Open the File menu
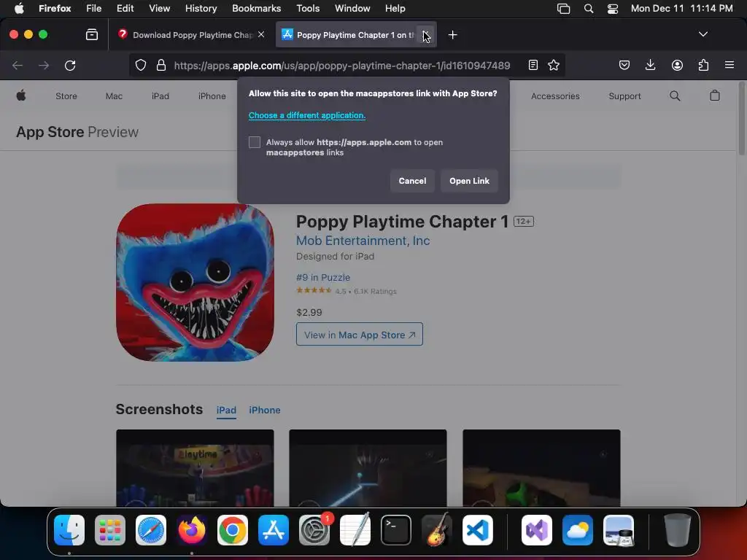The height and width of the screenshot is (560, 747). (94, 9)
